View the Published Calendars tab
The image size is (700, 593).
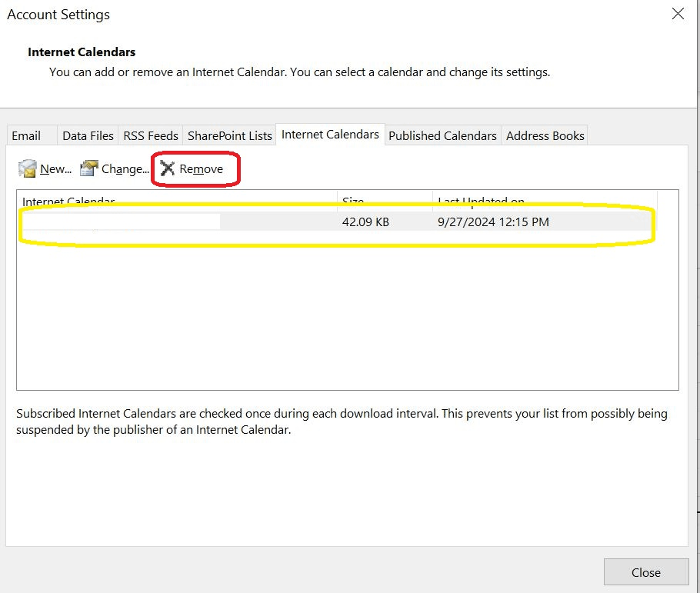click(x=442, y=135)
